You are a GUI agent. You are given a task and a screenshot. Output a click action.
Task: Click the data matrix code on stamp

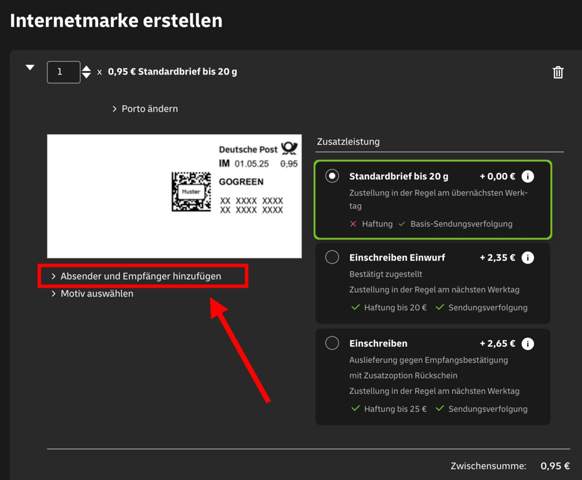tap(191, 192)
